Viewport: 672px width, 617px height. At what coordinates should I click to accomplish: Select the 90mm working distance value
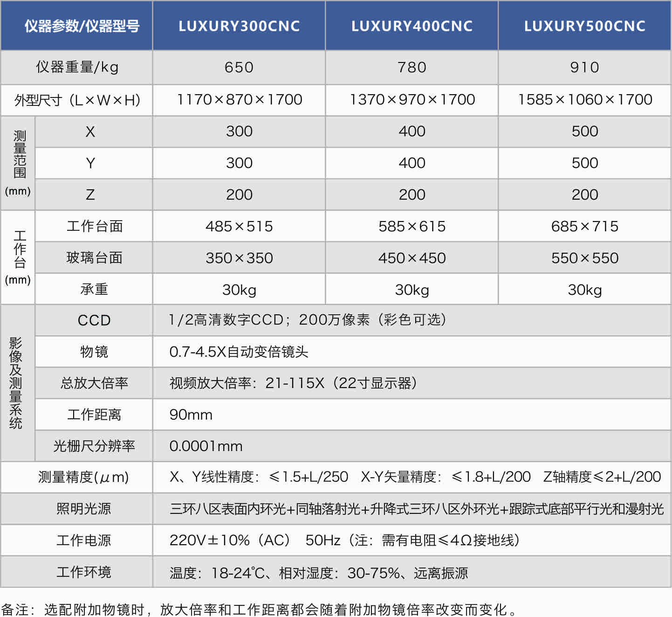191,415
